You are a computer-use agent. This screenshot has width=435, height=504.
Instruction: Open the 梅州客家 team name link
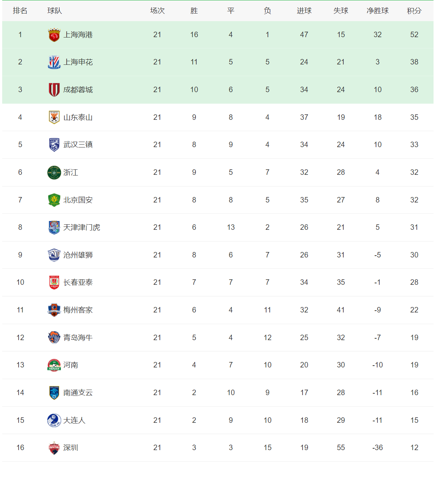coord(78,310)
